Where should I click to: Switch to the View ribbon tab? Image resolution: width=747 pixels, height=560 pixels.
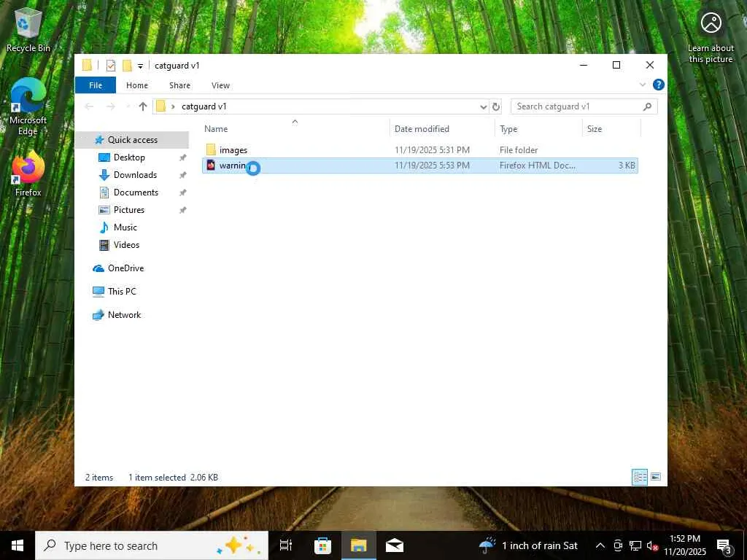click(220, 85)
